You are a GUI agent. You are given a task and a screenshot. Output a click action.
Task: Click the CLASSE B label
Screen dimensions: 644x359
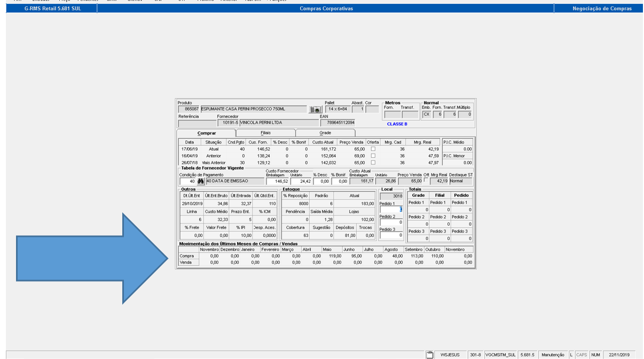(397, 124)
